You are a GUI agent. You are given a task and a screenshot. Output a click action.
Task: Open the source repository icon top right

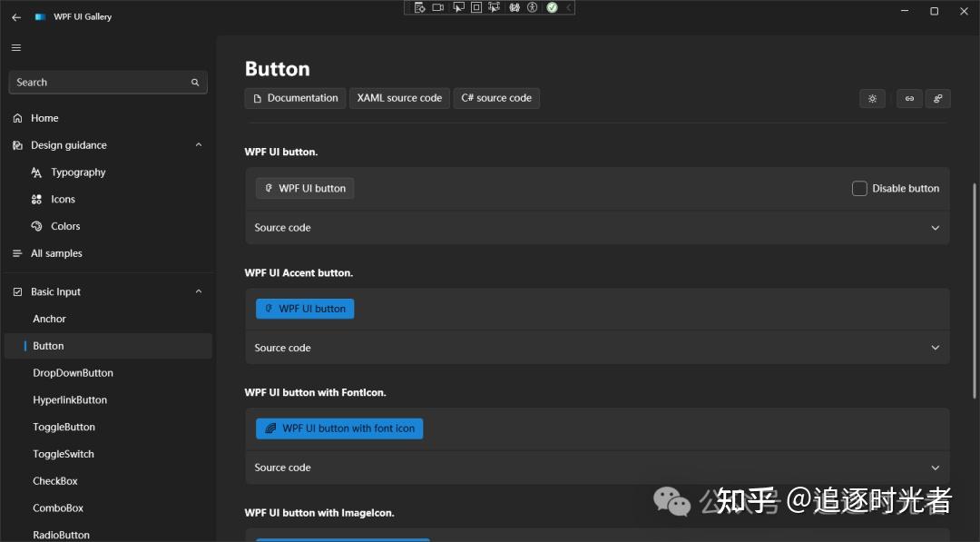[938, 98]
